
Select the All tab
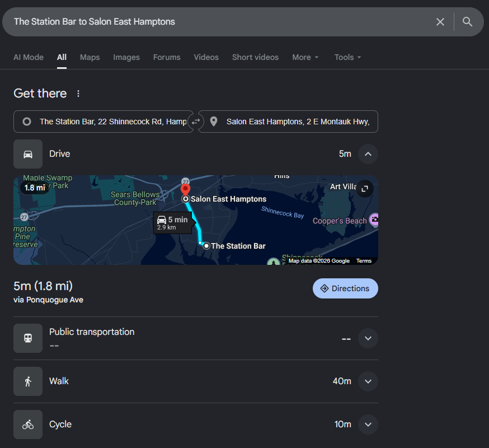click(x=62, y=57)
